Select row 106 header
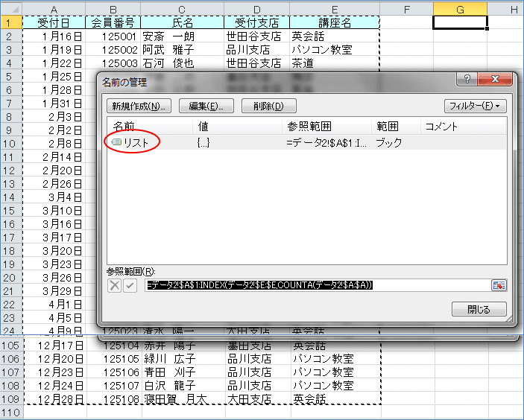Viewport: 524px width, 420px height. [11, 359]
